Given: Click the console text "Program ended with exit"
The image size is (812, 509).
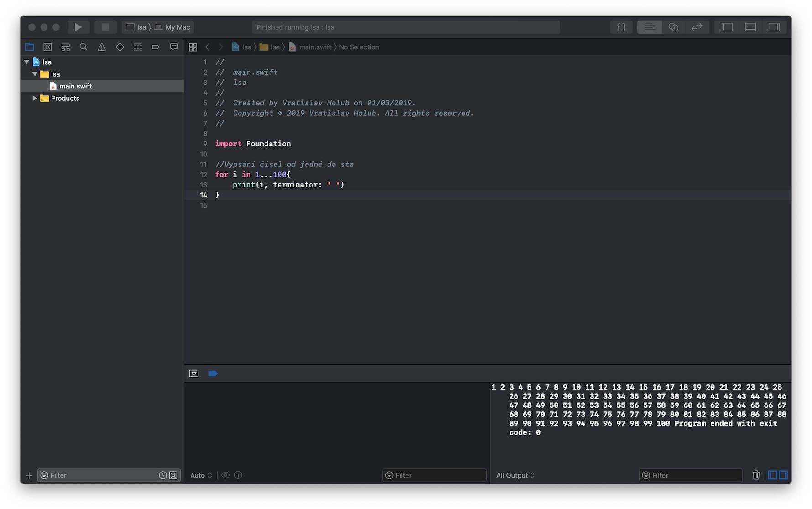Looking at the screenshot, I should click(x=726, y=423).
